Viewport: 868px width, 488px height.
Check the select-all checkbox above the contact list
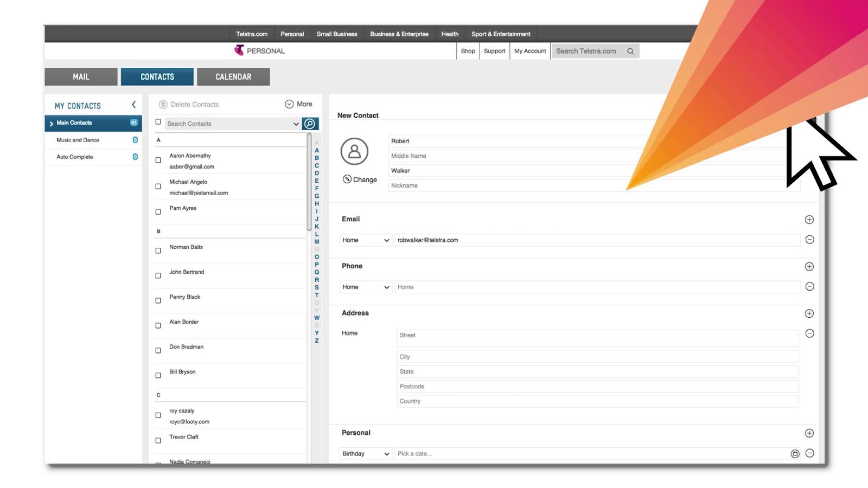pos(158,123)
